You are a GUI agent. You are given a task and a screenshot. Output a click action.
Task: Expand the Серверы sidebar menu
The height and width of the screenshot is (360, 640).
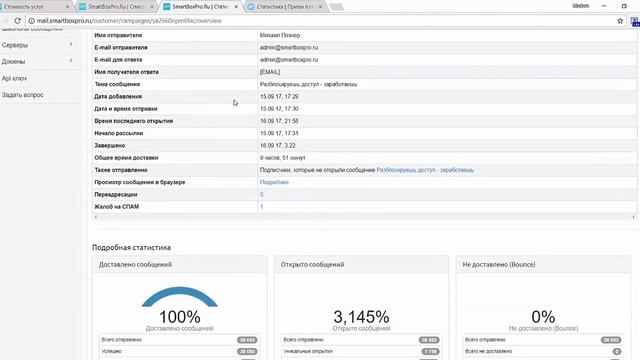point(71,44)
